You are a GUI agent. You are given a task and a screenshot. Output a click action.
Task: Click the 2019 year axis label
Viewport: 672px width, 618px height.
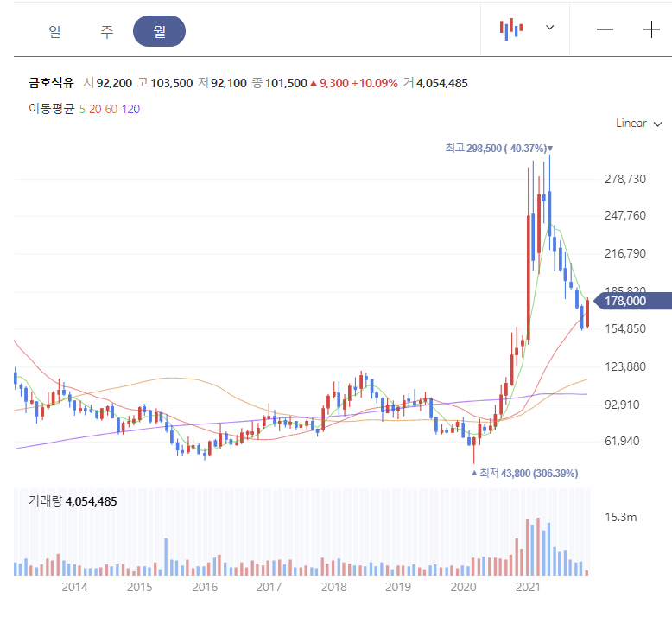coord(397,587)
